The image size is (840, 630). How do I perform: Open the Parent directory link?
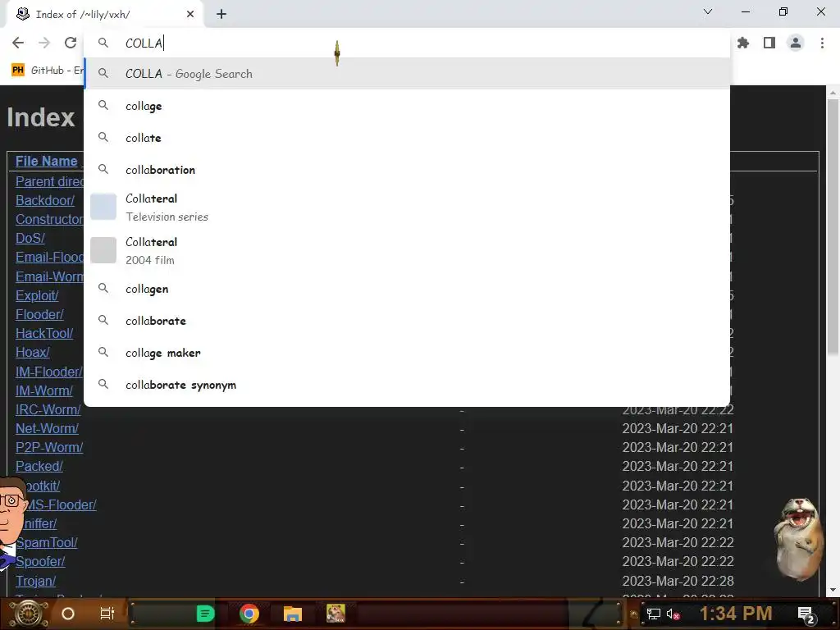(x=49, y=181)
